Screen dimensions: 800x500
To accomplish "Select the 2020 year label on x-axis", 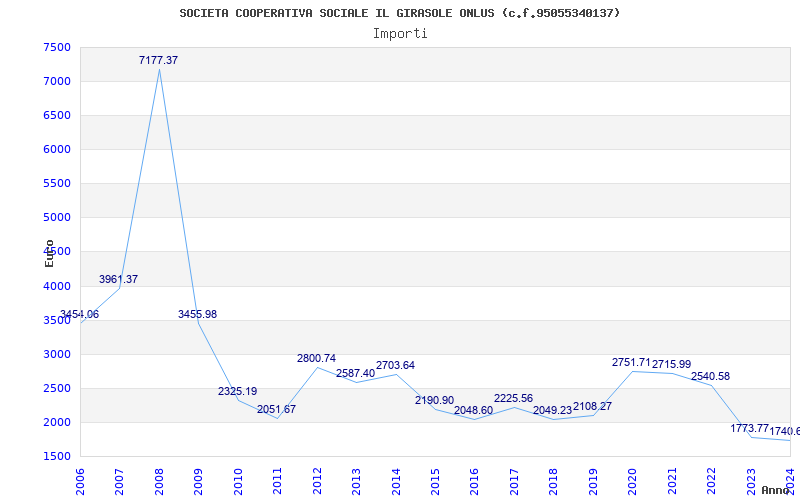I will pyautogui.click(x=632, y=480).
